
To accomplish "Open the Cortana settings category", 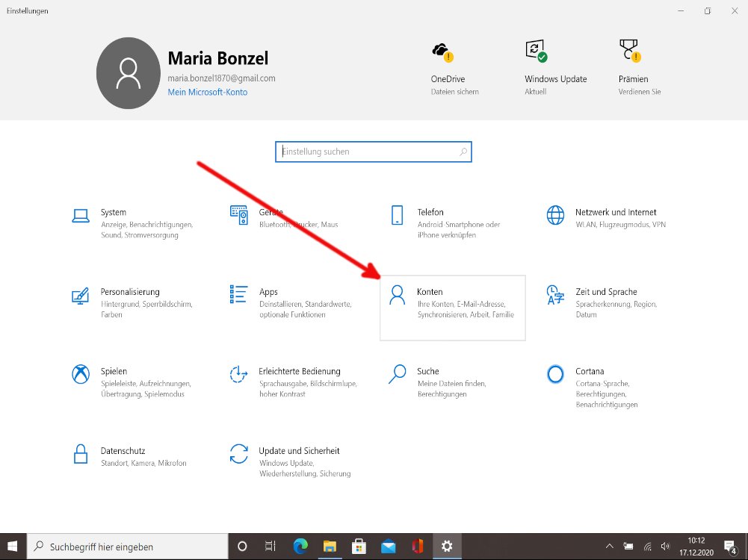I will click(589, 372).
